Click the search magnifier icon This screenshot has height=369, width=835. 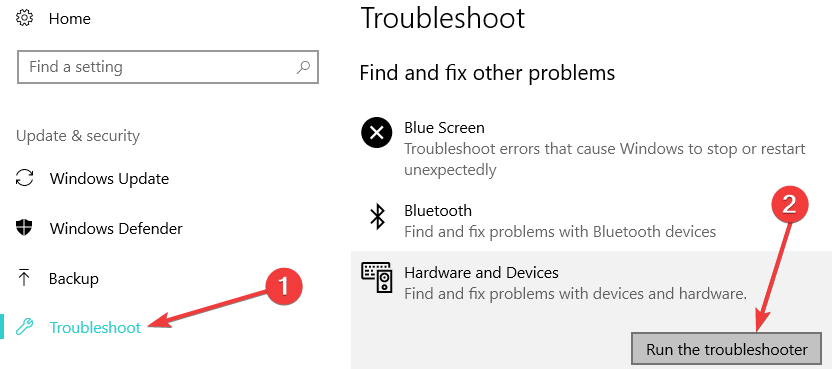303,67
